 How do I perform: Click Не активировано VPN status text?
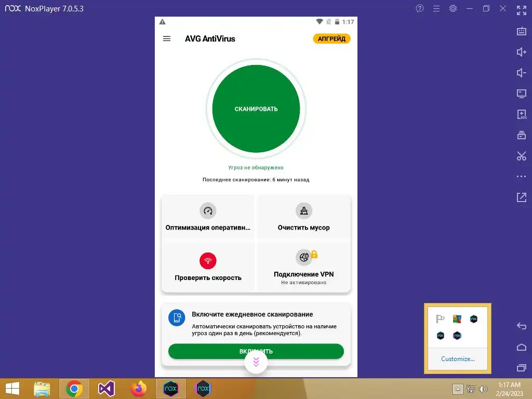(x=303, y=282)
